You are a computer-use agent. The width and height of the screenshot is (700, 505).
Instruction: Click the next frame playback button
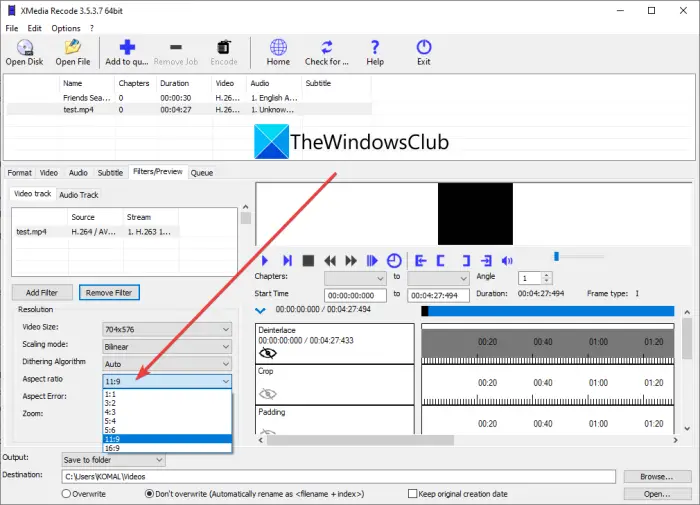(x=287, y=260)
